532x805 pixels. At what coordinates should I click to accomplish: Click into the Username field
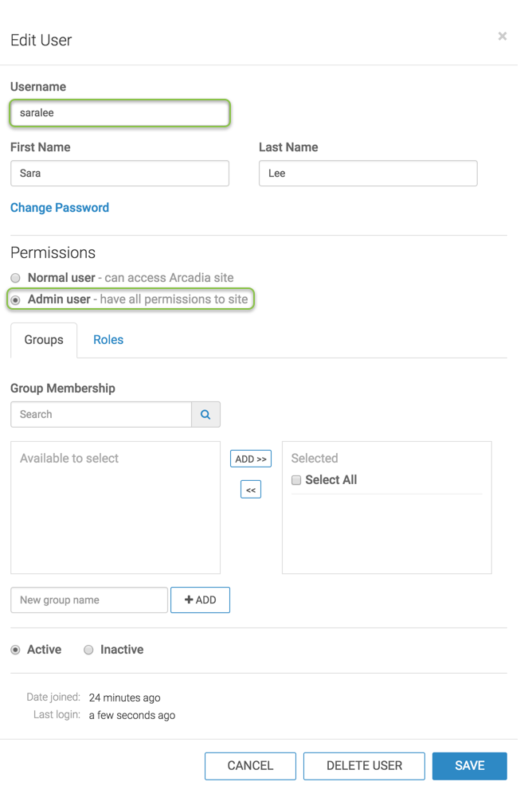[119, 113]
